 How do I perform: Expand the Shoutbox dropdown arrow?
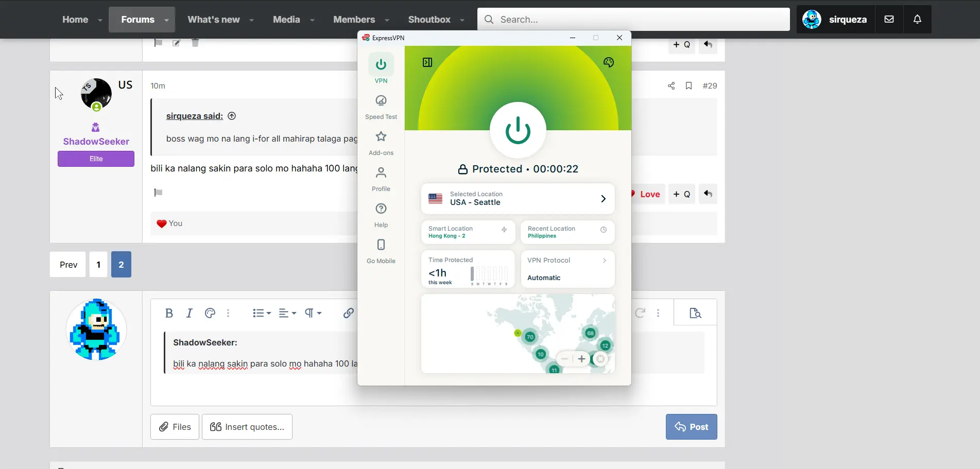[462, 20]
